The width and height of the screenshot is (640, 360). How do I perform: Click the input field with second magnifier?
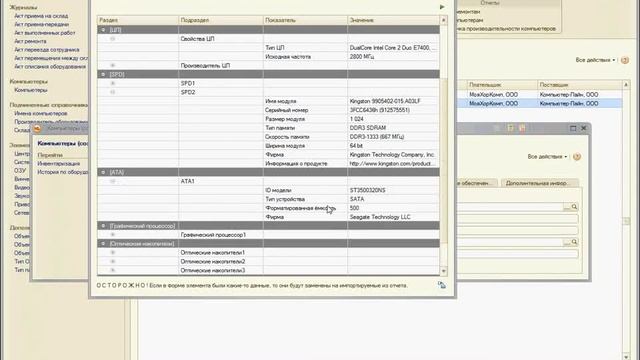point(509,242)
